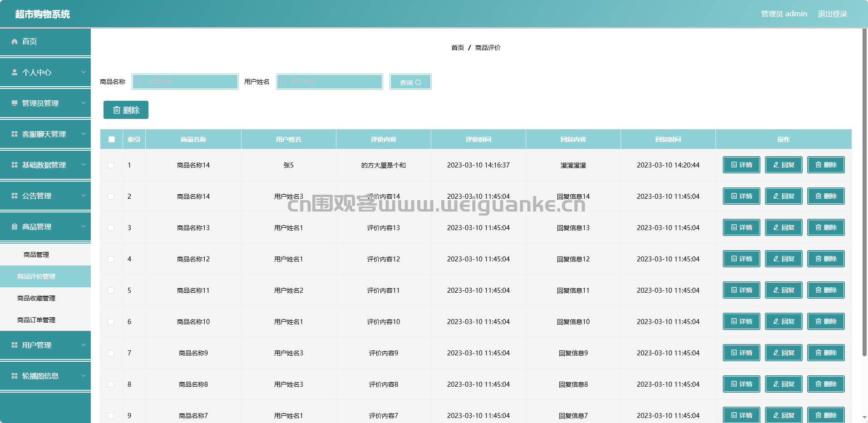Click 首页 in the breadcrumb
This screenshot has width=868, height=423.
coord(458,48)
